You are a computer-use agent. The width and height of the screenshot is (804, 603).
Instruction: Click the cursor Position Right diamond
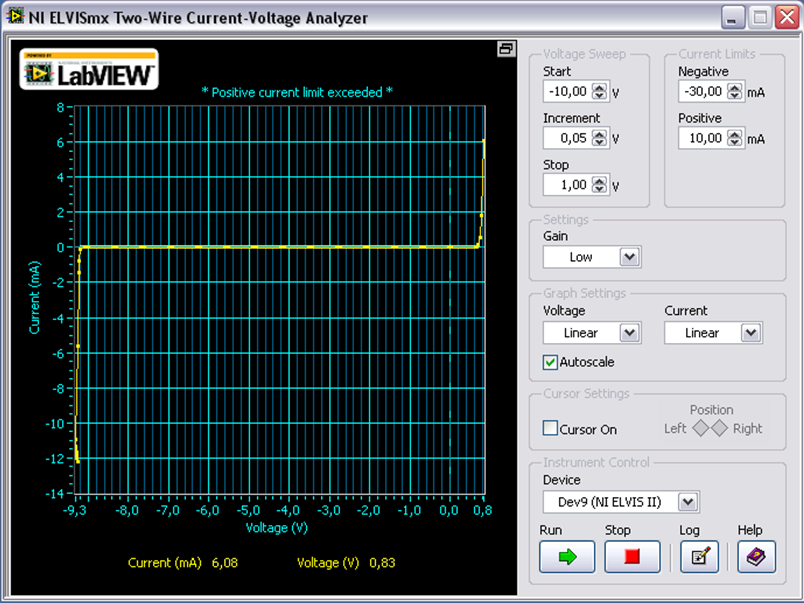click(719, 428)
